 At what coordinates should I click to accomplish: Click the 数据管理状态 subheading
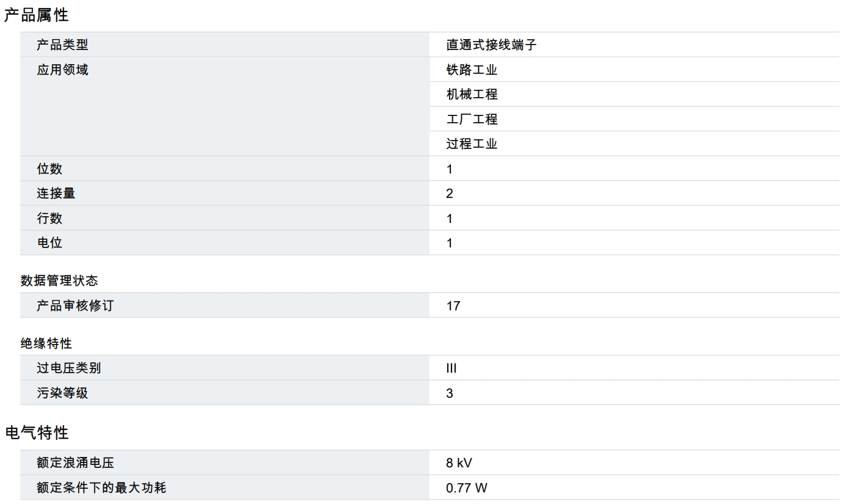(59, 280)
